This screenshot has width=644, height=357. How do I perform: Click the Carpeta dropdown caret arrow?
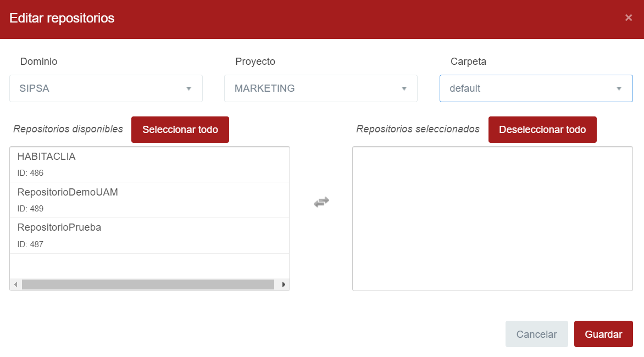coord(619,88)
